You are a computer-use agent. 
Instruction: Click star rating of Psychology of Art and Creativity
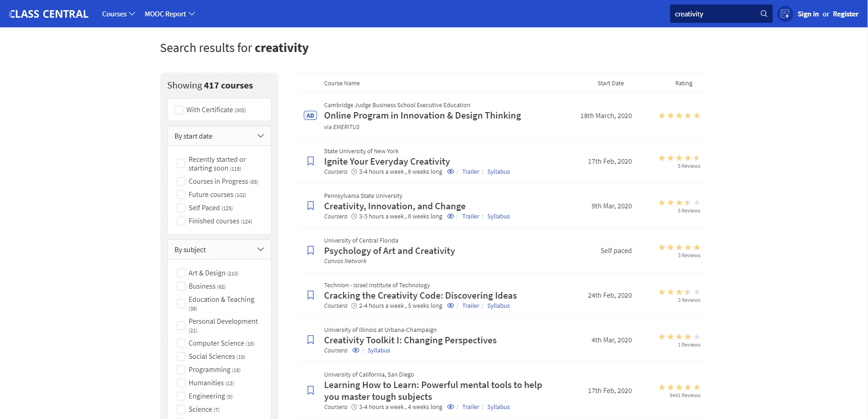click(679, 248)
